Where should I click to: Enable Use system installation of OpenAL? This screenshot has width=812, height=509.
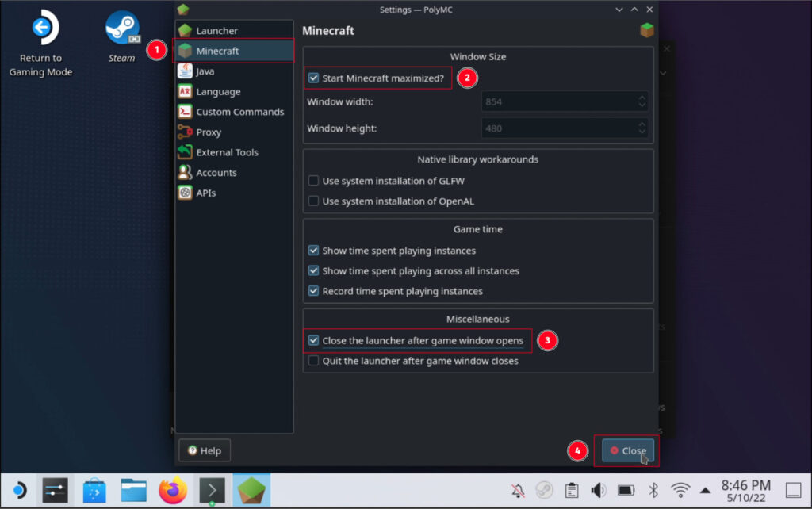pos(313,201)
